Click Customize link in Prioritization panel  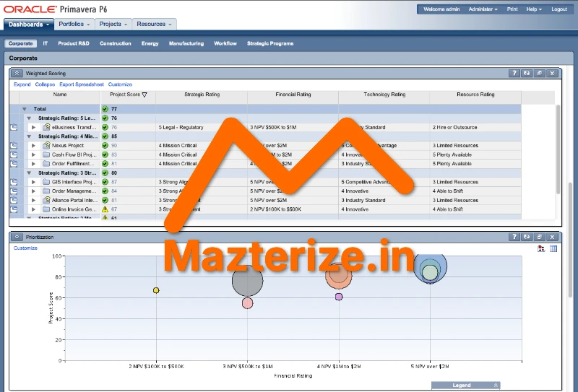point(25,248)
